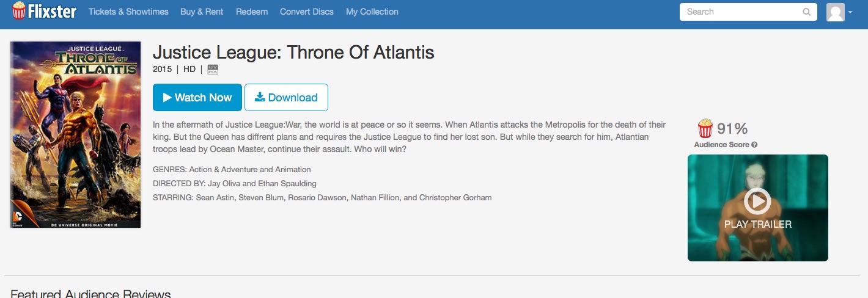This screenshot has height=298, width=868.
Task: Click the Featured Audience Reviews heading
Action: [x=90, y=293]
